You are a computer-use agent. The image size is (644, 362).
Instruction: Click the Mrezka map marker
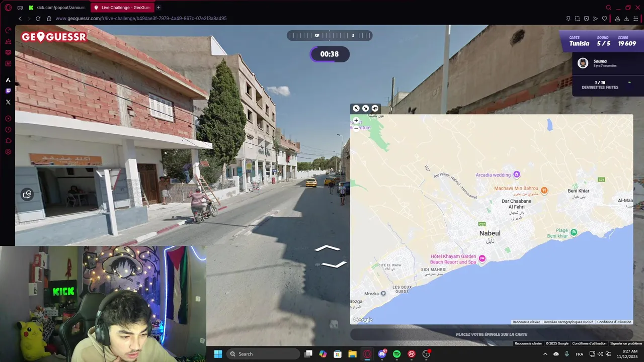click(383, 293)
